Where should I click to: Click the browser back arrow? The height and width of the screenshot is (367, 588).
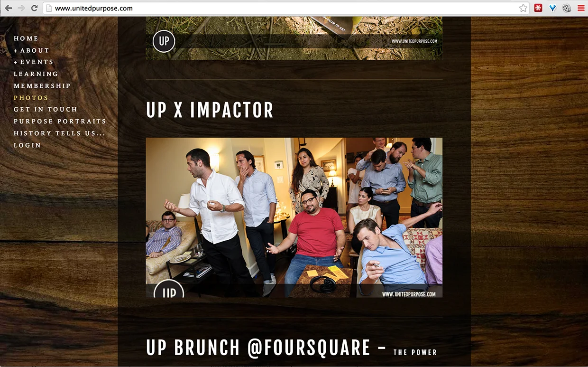tap(9, 8)
